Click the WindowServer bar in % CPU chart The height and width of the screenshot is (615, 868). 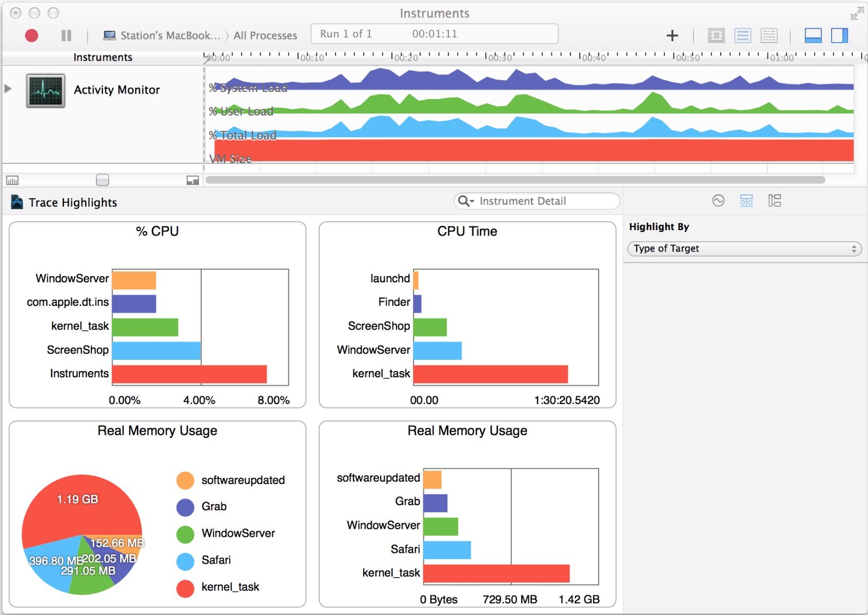(x=134, y=280)
